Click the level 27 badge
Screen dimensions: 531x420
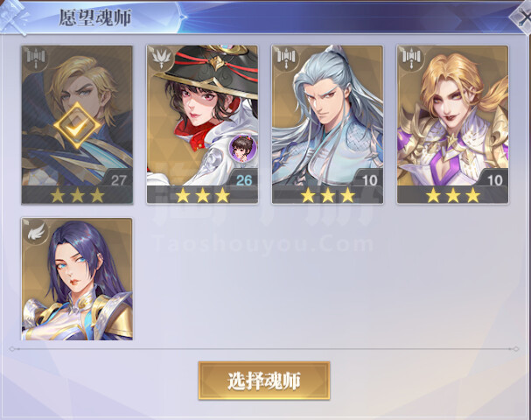[x=118, y=180]
